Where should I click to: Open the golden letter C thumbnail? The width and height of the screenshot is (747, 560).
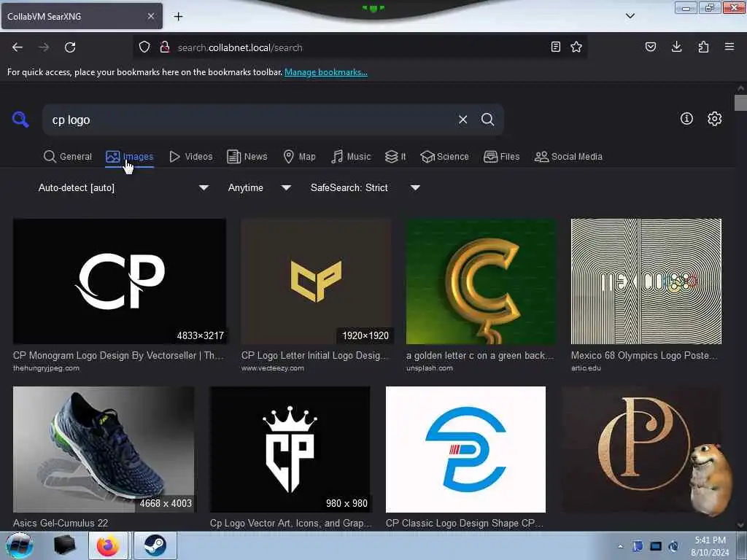pyautogui.click(x=481, y=281)
